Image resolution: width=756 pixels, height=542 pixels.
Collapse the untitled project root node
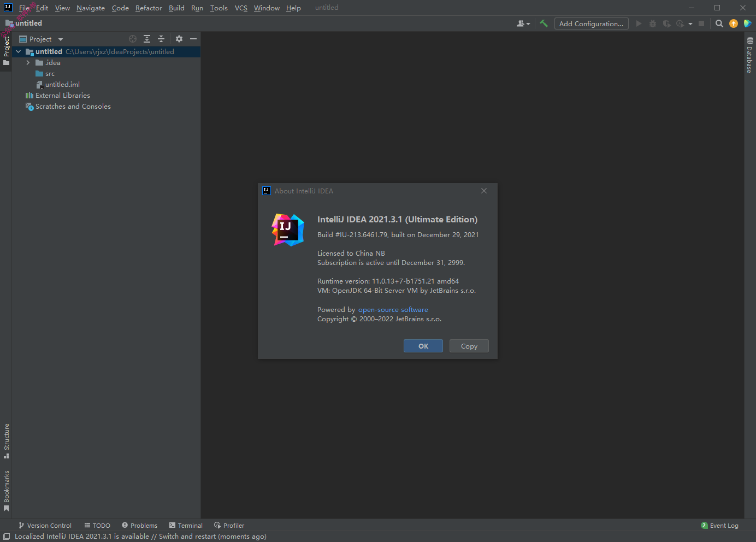19,51
